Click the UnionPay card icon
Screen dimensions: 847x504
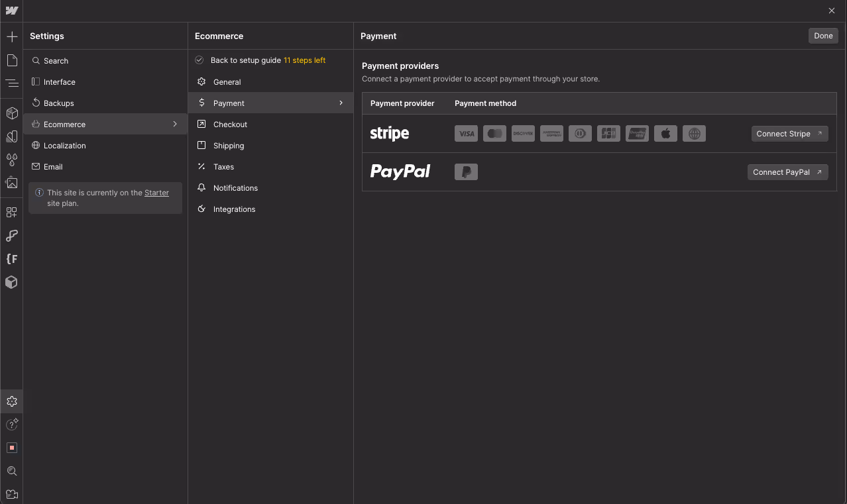click(637, 134)
